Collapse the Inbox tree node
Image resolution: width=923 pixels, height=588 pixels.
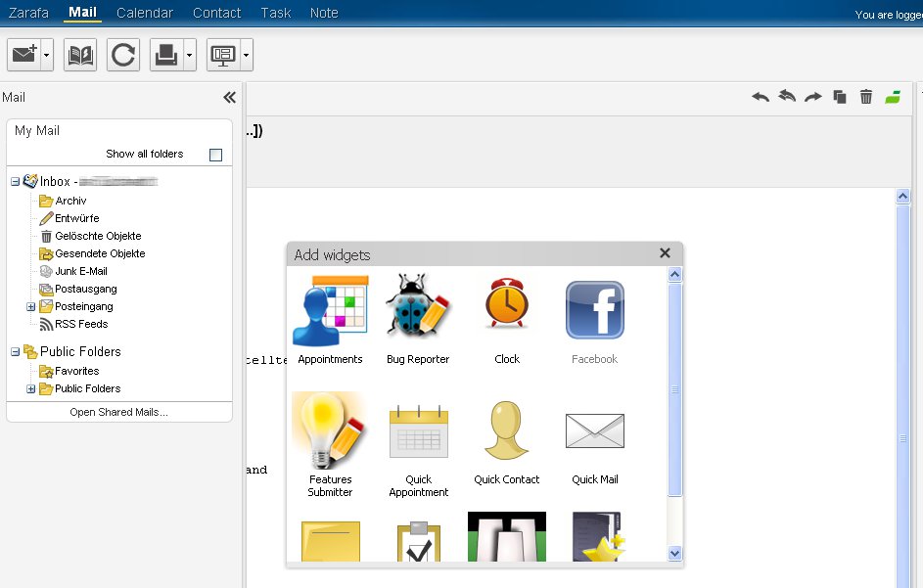[16, 182]
